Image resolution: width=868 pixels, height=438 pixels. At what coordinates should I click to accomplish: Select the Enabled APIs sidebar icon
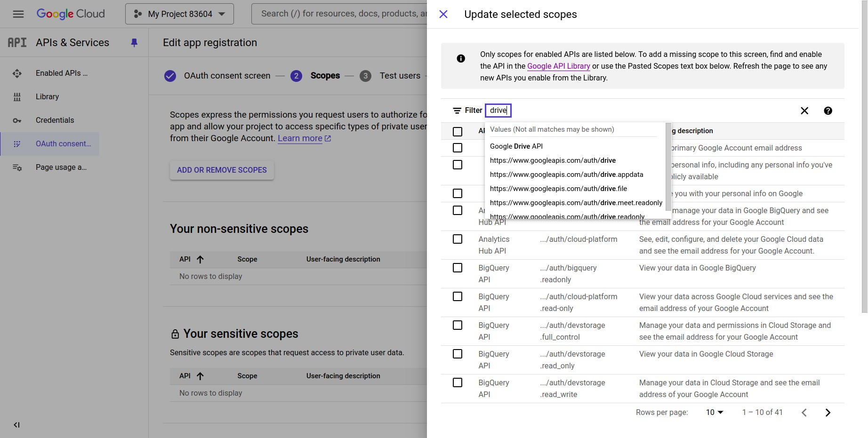[x=17, y=73]
